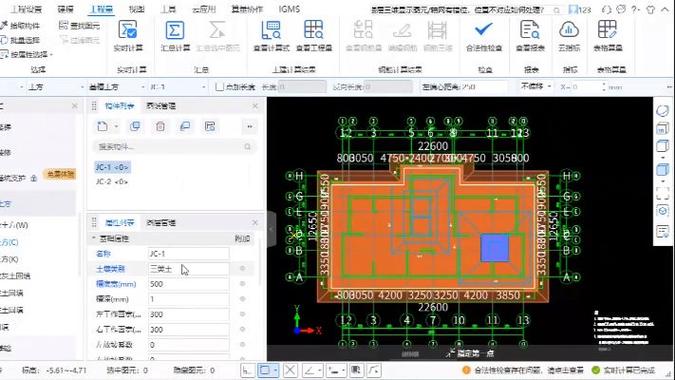
Task: Collapse the 基础属性 group
Action: click(93, 238)
